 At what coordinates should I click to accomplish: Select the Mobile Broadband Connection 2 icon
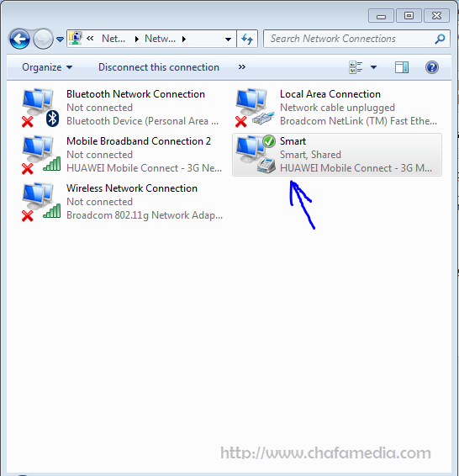coord(41,155)
